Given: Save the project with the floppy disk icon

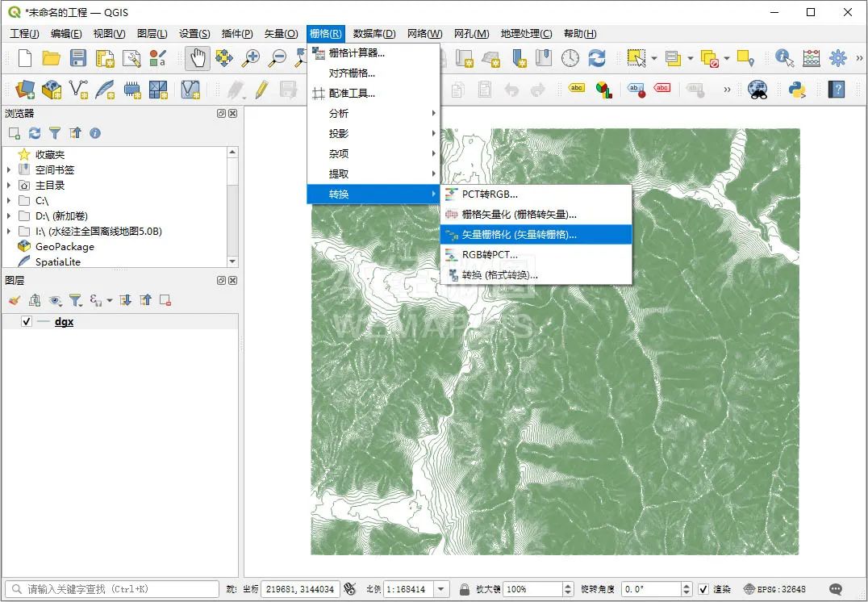Looking at the screenshot, I should [77, 58].
